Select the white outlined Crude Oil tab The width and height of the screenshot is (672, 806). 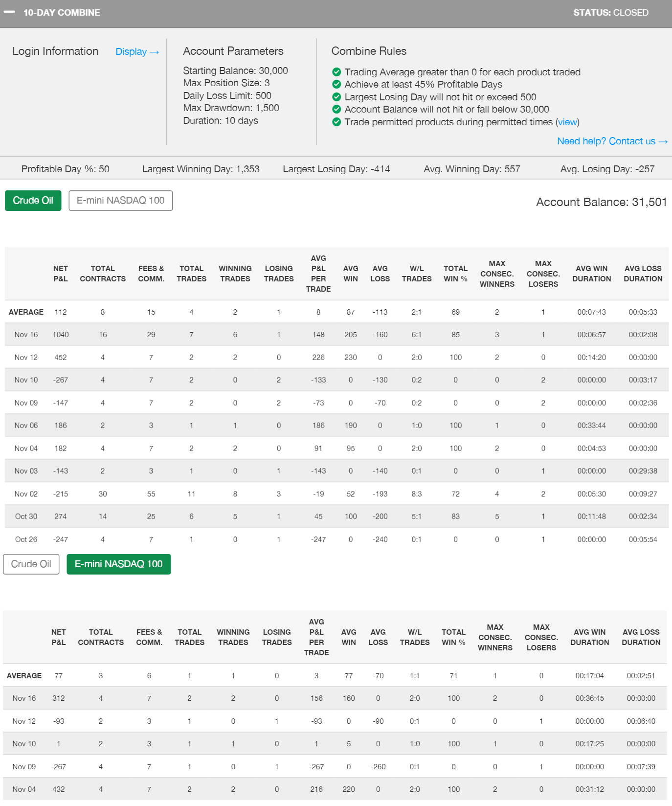tap(31, 564)
